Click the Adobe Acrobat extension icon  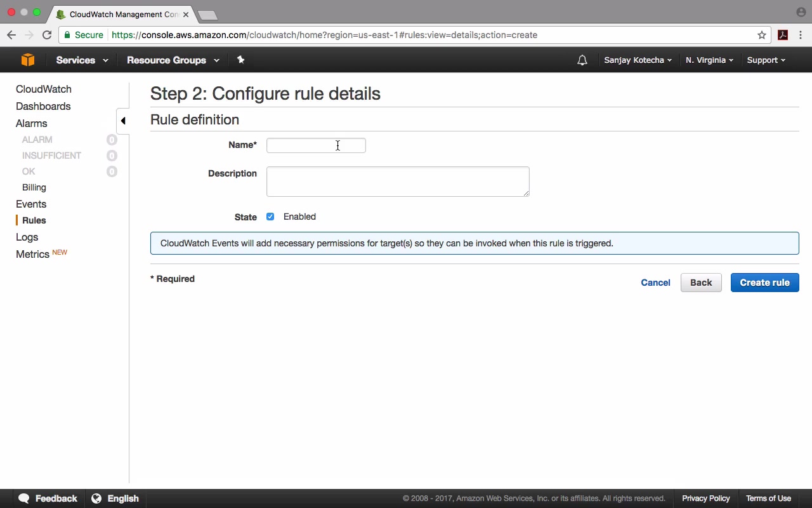783,35
